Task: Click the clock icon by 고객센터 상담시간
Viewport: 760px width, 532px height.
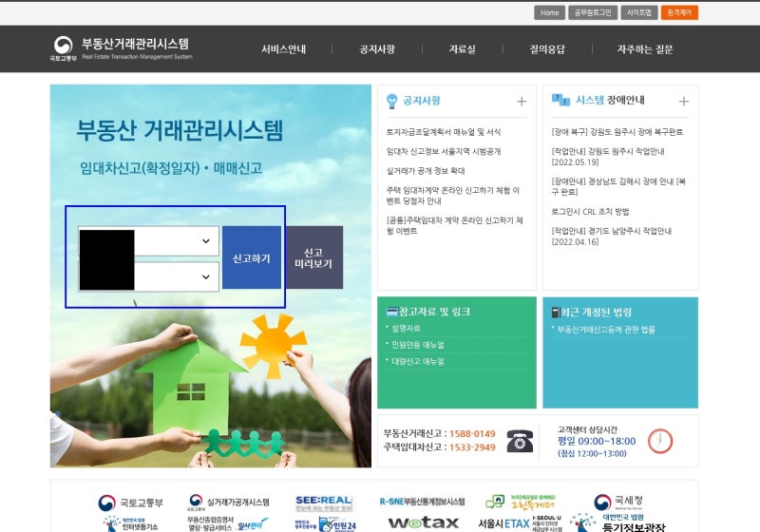Action: point(660,441)
